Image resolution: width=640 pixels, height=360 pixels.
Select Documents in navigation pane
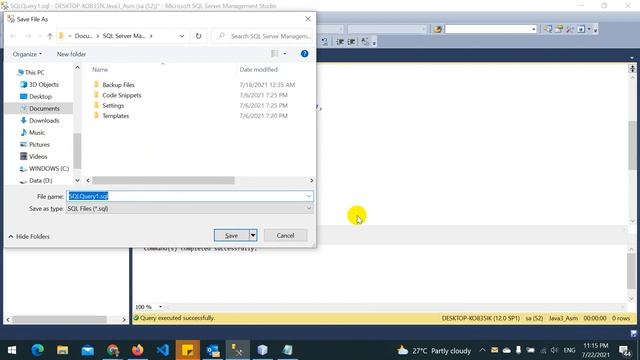(x=44, y=109)
